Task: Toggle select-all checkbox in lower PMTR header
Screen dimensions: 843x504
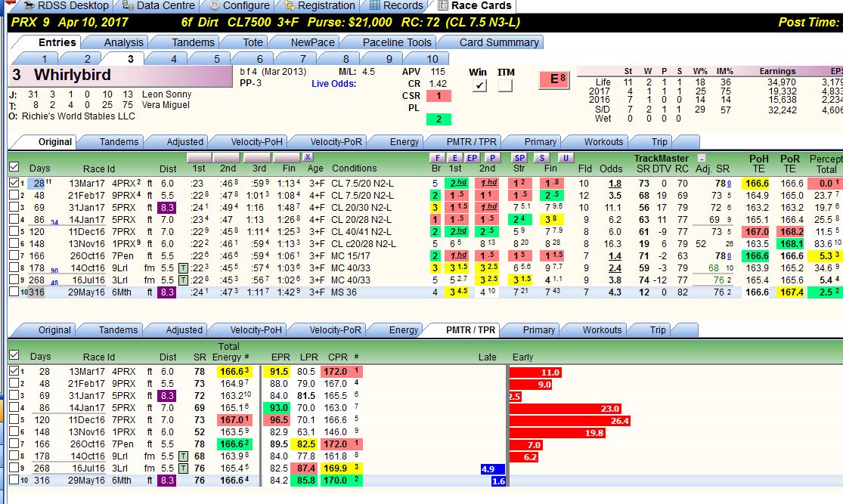Action: click(x=14, y=355)
